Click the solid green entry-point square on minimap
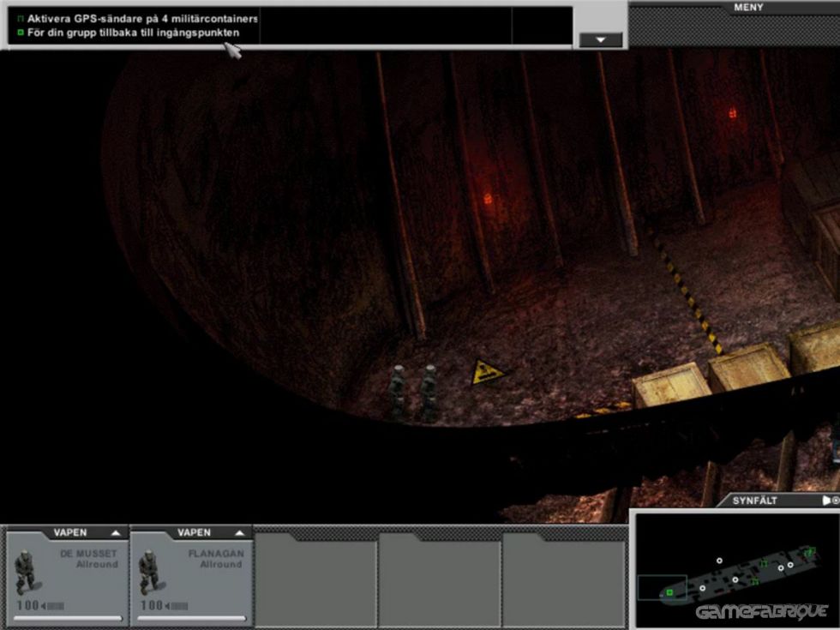840x630 pixels. coord(669,592)
